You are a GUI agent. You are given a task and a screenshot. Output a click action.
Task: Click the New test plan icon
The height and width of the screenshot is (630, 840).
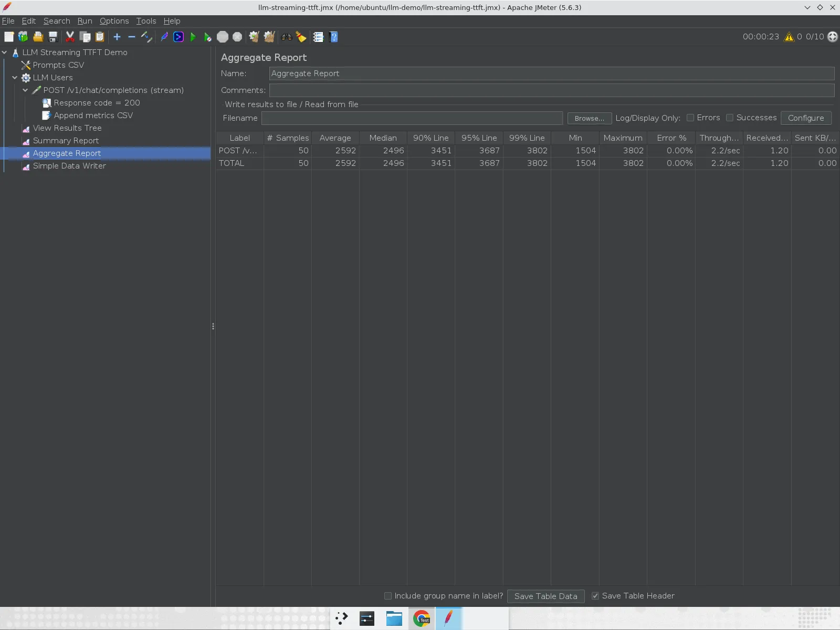pyautogui.click(x=9, y=37)
